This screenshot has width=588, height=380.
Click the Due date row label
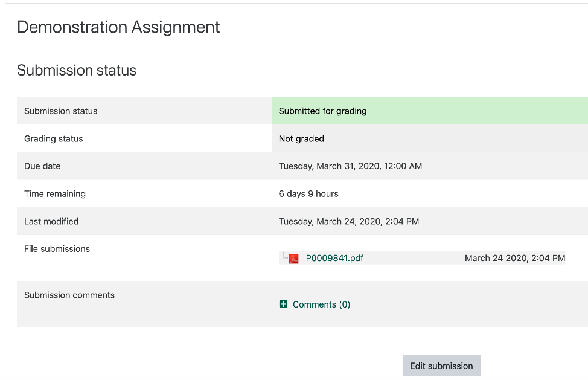42,166
